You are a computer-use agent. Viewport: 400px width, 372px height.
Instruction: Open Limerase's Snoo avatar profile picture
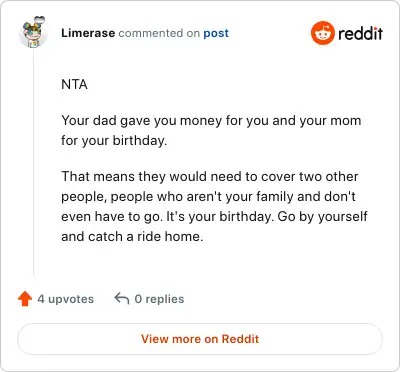[x=33, y=33]
